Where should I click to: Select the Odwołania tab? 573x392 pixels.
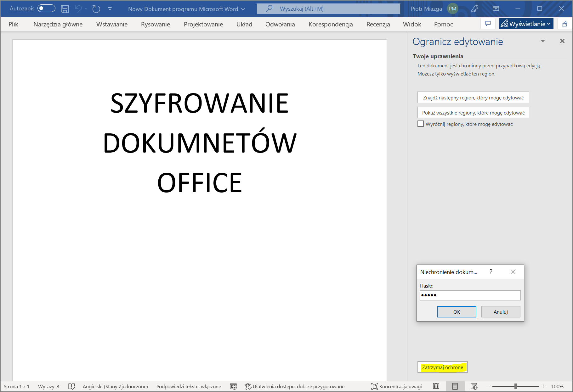pos(280,24)
